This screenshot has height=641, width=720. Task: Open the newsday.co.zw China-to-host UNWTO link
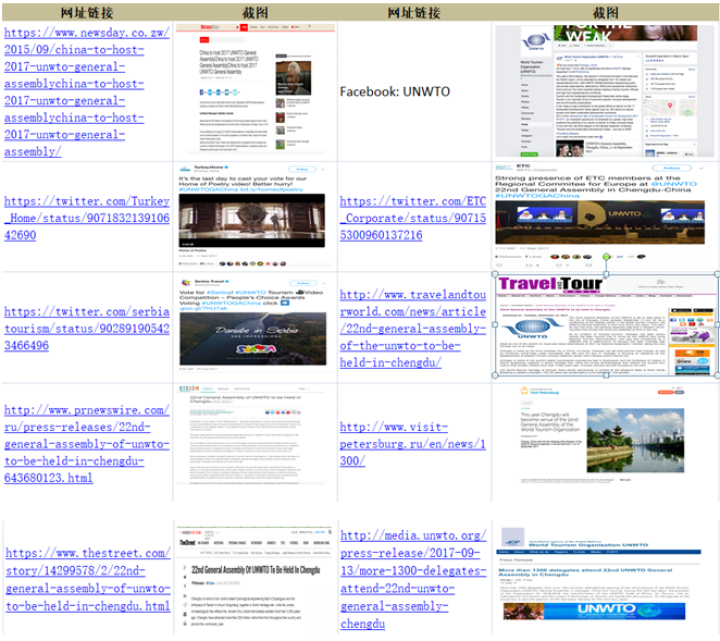pyautogui.click(x=87, y=92)
